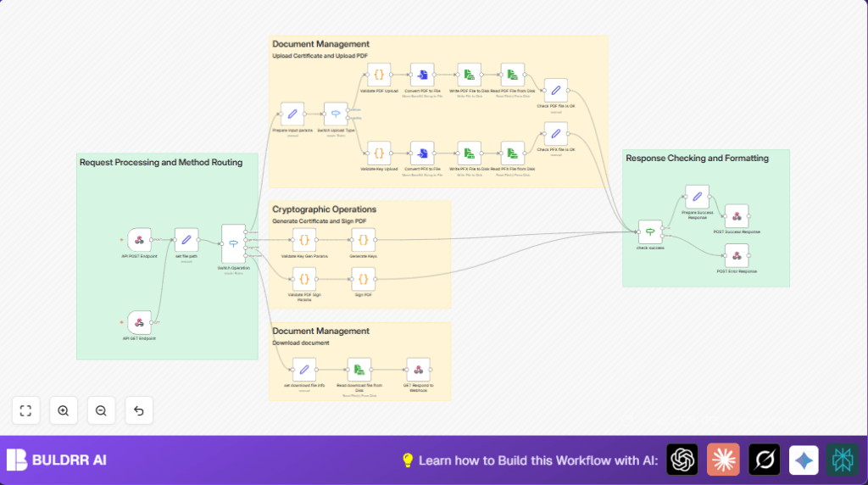868x485 pixels.
Task: Open the Switch Upload Type node
Action: [336, 114]
